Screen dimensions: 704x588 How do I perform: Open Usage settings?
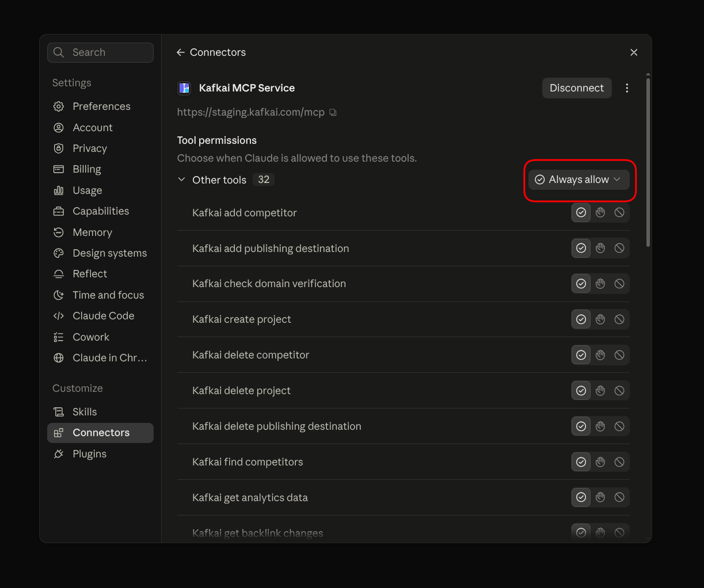pyautogui.click(x=100, y=190)
